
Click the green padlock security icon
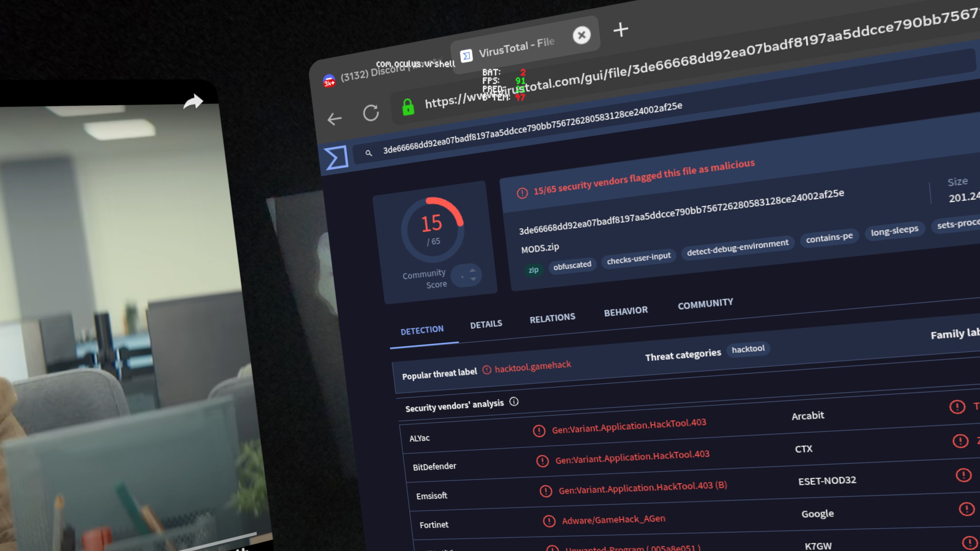(408, 107)
